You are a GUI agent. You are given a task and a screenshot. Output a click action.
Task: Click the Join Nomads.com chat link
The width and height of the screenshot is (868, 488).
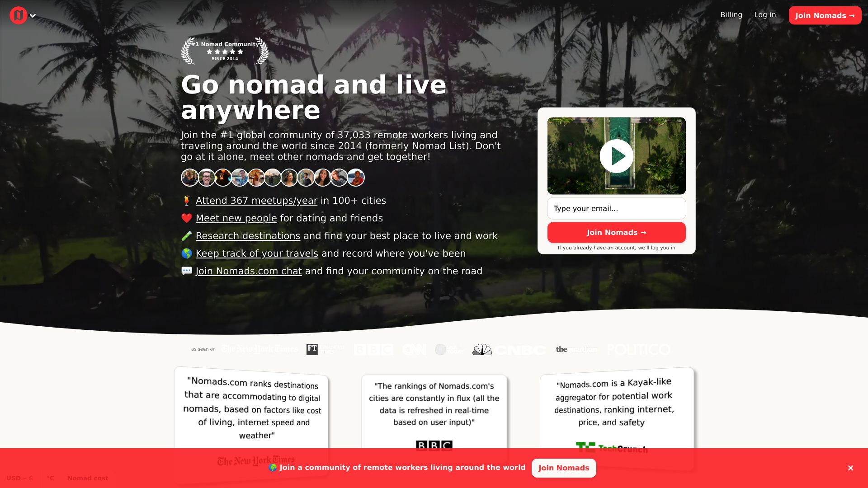[249, 271]
